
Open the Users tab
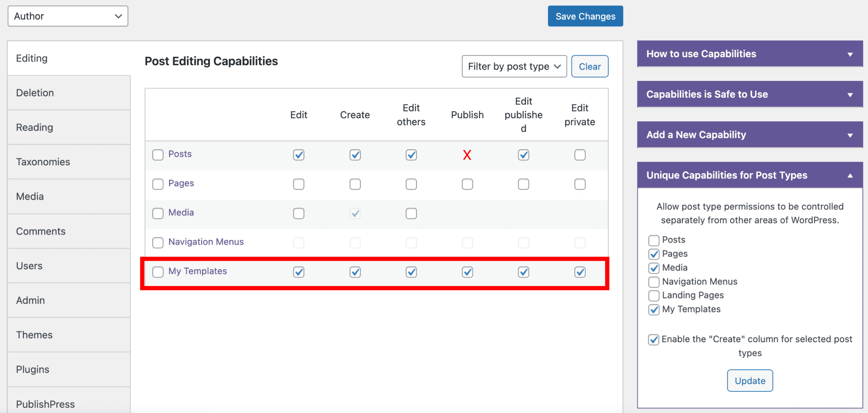pyautogui.click(x=69, y=266)
